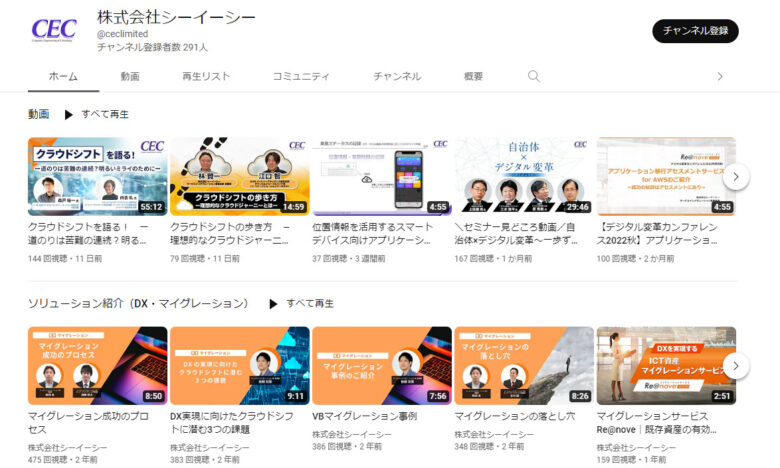Viewport: 780px width, 468px height.
Task: Open the チャンネル tab
Action: point(397,76)
